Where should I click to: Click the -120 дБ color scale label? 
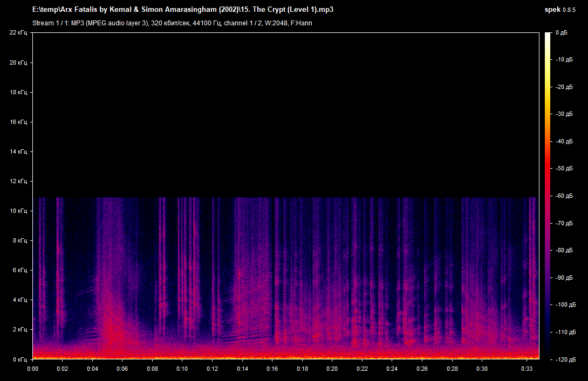565,359
